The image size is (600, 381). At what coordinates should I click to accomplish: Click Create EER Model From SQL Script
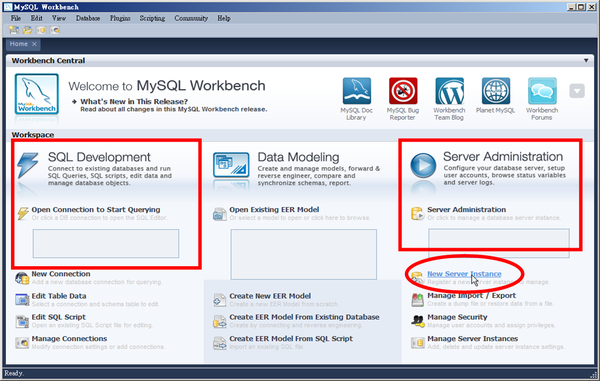tap(291, 339)
